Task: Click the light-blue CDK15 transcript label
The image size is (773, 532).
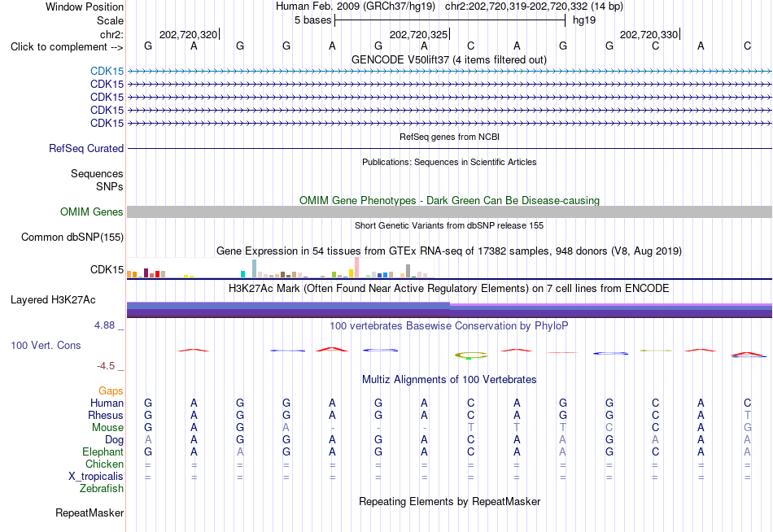Action: (107, 71)
